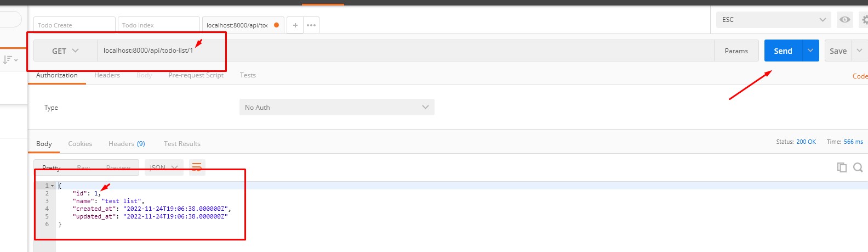Collapse the JSON object at line 1

[x=53, y=186]
